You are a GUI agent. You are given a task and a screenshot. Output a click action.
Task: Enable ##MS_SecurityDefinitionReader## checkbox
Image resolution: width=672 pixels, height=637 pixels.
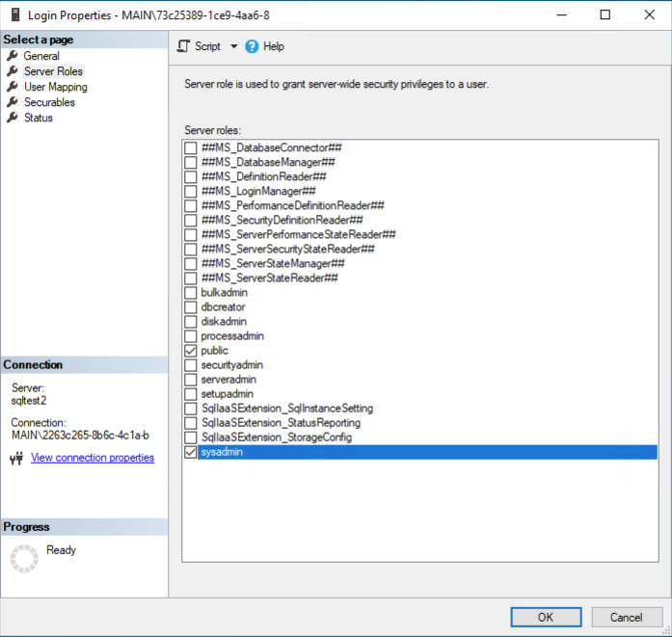190,220
